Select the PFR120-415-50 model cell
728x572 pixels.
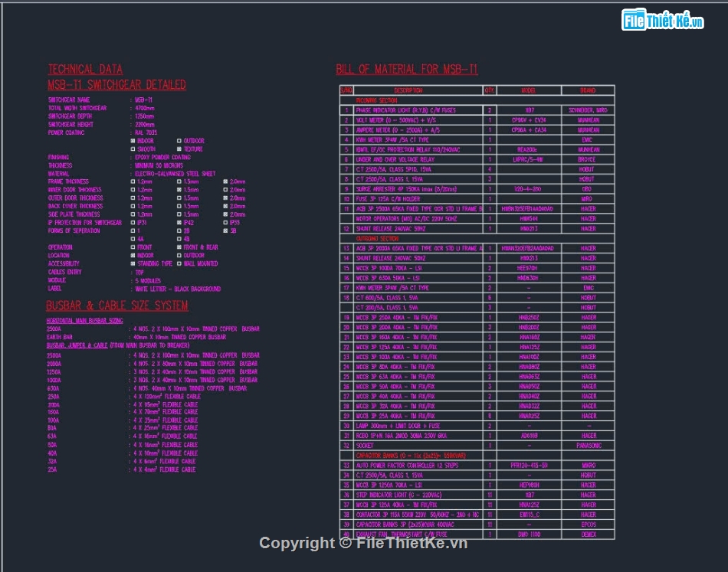click(529, 466)
